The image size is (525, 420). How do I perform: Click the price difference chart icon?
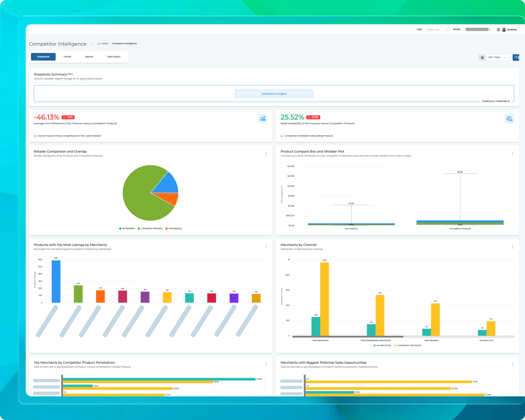[262, 119]
